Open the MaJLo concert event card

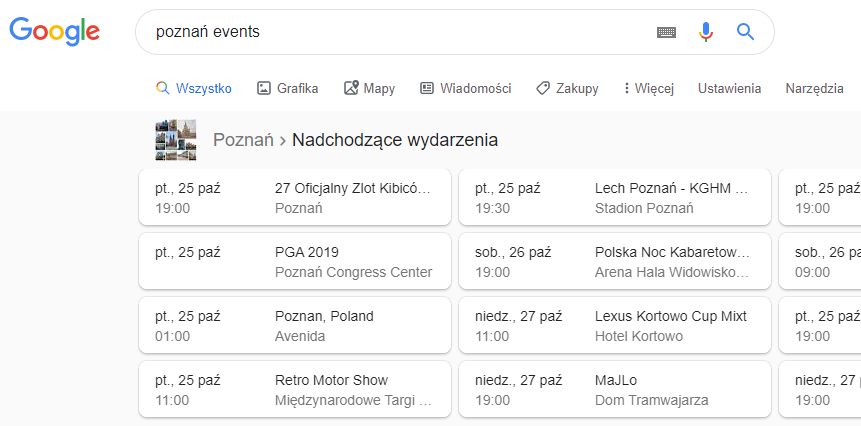coord(615,390)
